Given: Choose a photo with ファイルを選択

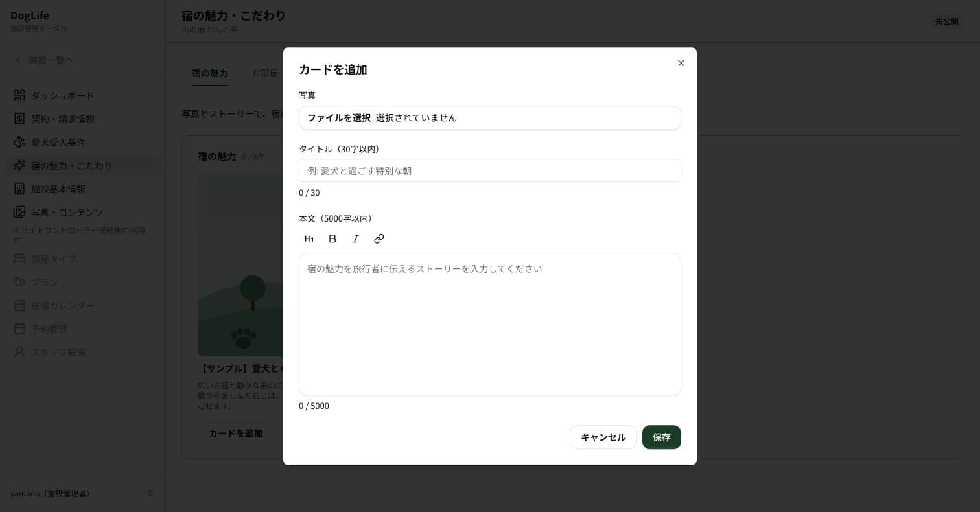Looking at the screenshot, I should coord(339,118).
